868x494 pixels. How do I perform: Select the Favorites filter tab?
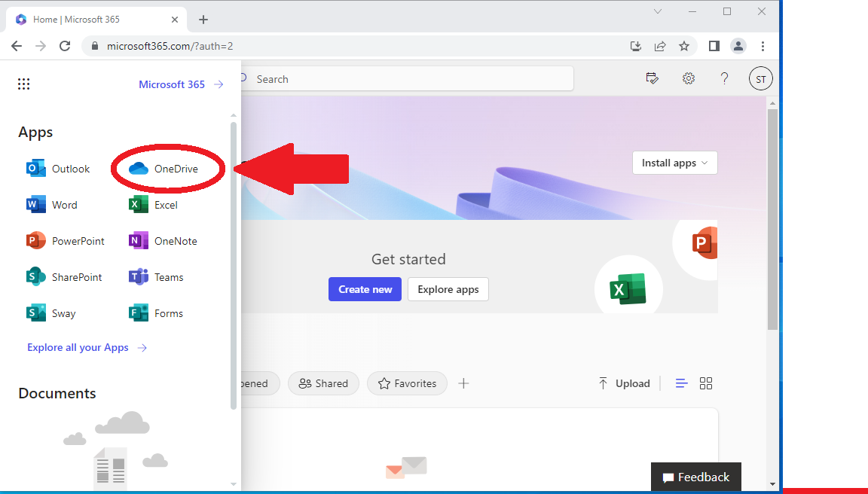(407, 383)
